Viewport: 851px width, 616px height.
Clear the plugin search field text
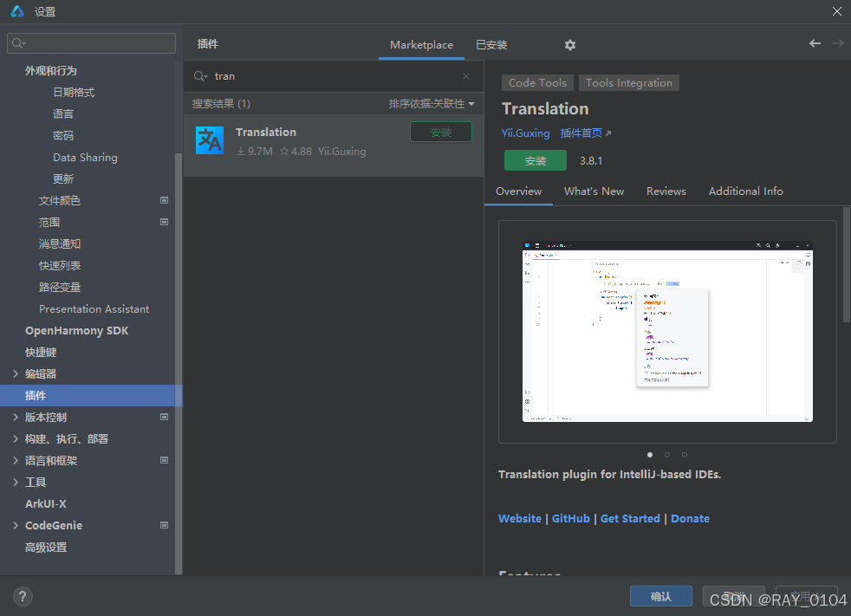pos(466,76)
